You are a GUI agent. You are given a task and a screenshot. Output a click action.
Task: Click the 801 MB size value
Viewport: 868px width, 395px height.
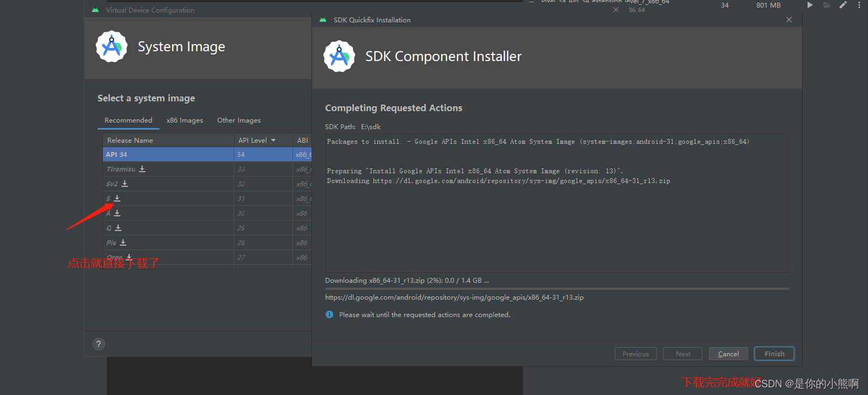point(768,5)
